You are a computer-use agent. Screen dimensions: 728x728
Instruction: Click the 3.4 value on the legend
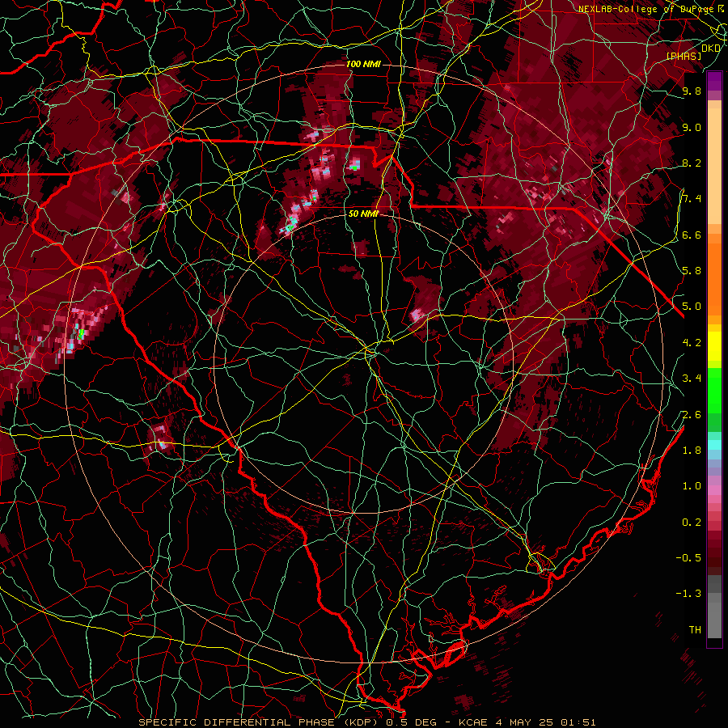click(x=692, y=378)
